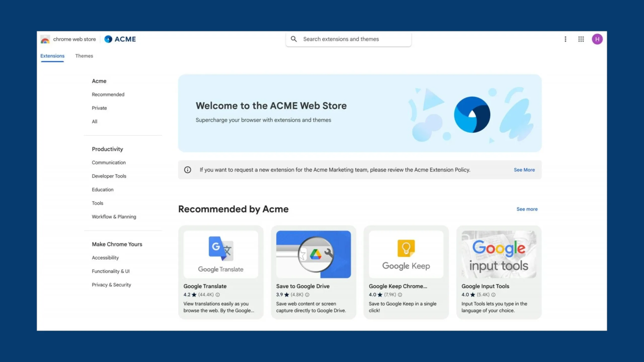Open the Accessibility category
Image resolution: width=644 pixels, height=362 pixels.
(105, 258)
